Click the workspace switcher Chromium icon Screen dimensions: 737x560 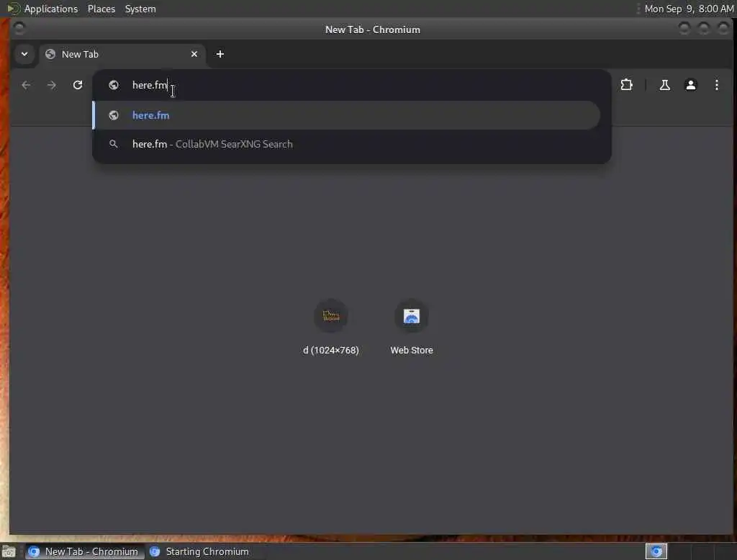(x=656, y=551)
